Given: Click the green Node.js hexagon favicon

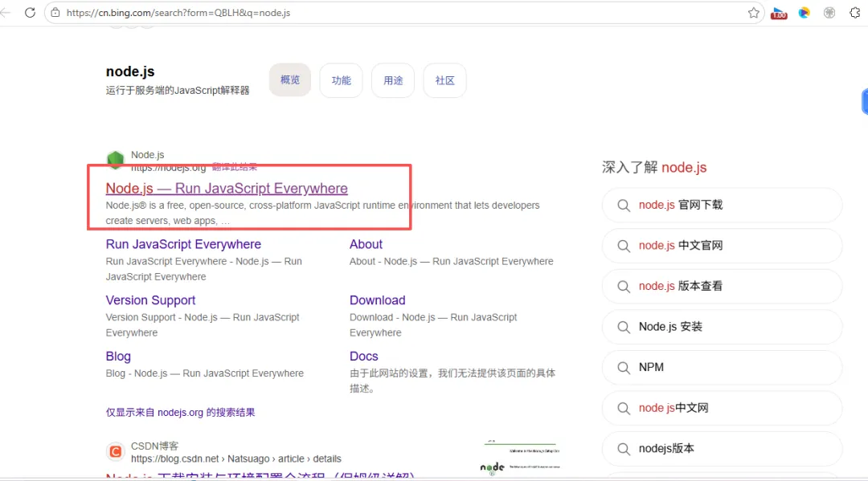Looking at the screenshot, I should tap(115, 160).
